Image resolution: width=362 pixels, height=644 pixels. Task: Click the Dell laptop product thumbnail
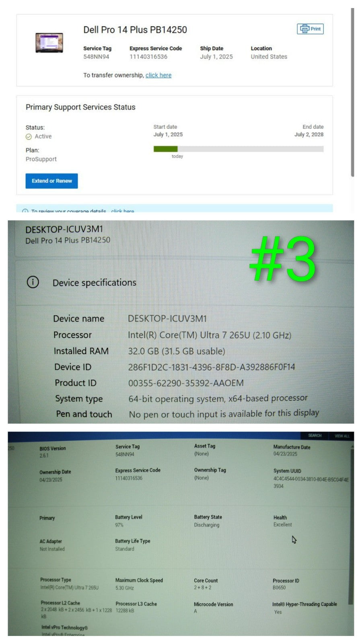pos(49,43)
